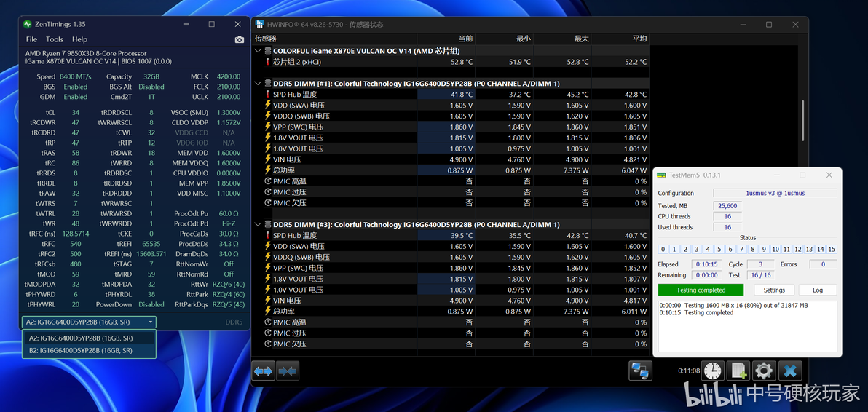
Task: Open HWiNFO sensor settings gear icon
Action: coord(765,371)
